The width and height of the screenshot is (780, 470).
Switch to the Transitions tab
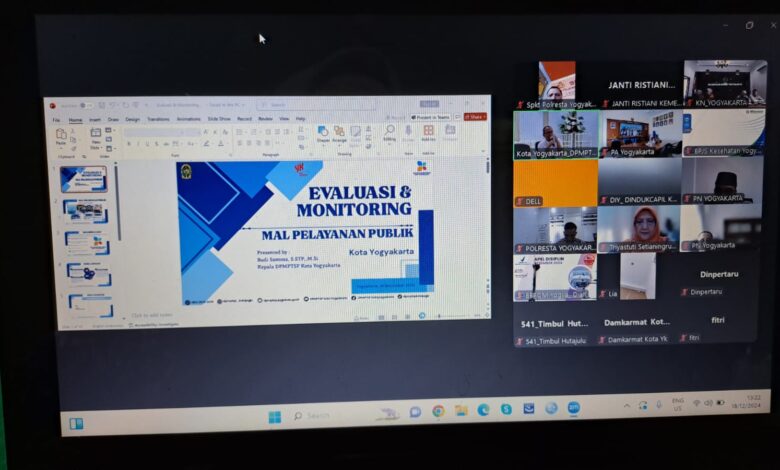158,119
